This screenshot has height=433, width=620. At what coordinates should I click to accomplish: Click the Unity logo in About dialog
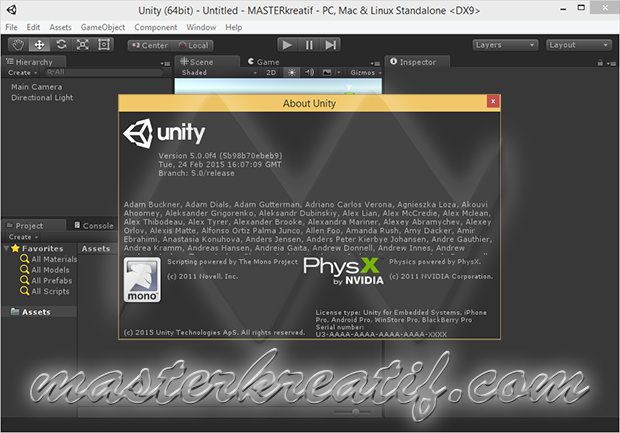[164, 133]
